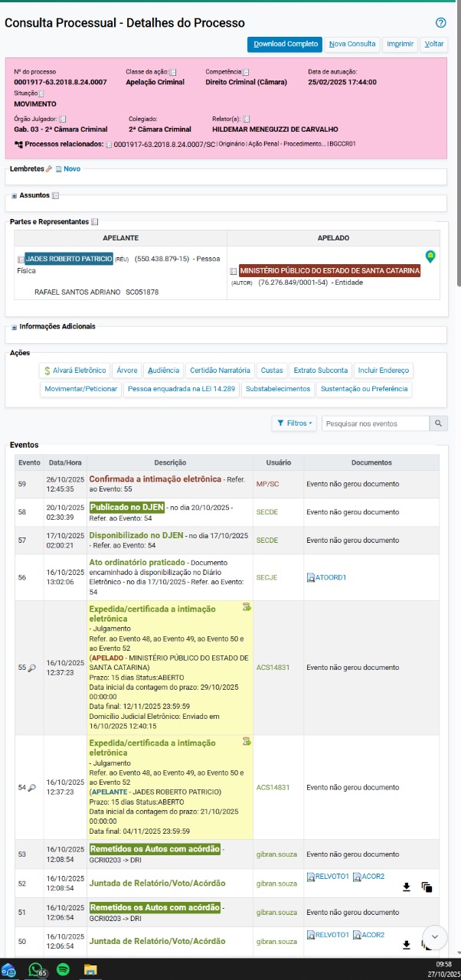461x980 pixels.
Task: Click the search magnifier button for events
Action: click(439, 423)
